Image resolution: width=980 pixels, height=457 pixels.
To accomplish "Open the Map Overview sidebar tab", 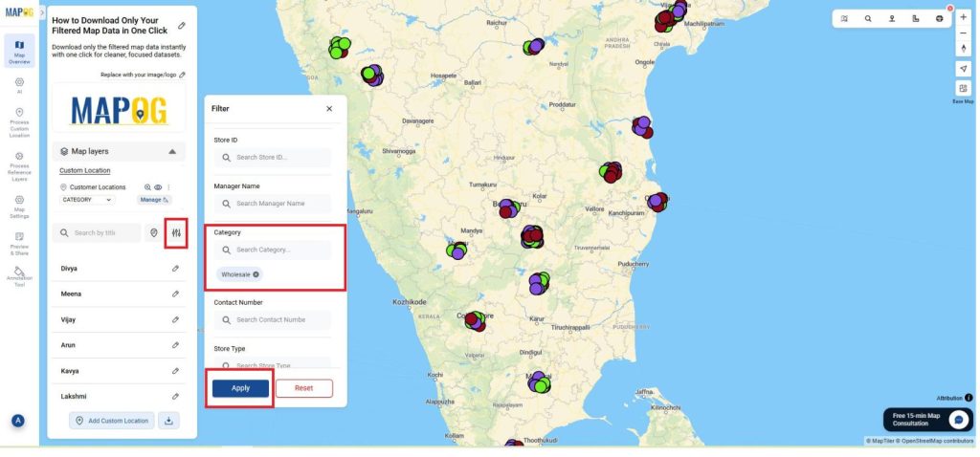I will point(19,51).
